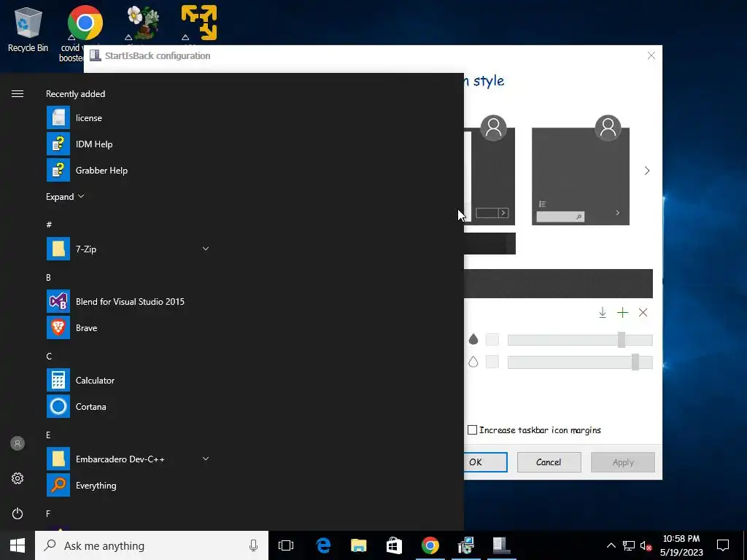Start the Brave browser
The width and height of the screenshot is (747, 560).
tap(128, 327)
